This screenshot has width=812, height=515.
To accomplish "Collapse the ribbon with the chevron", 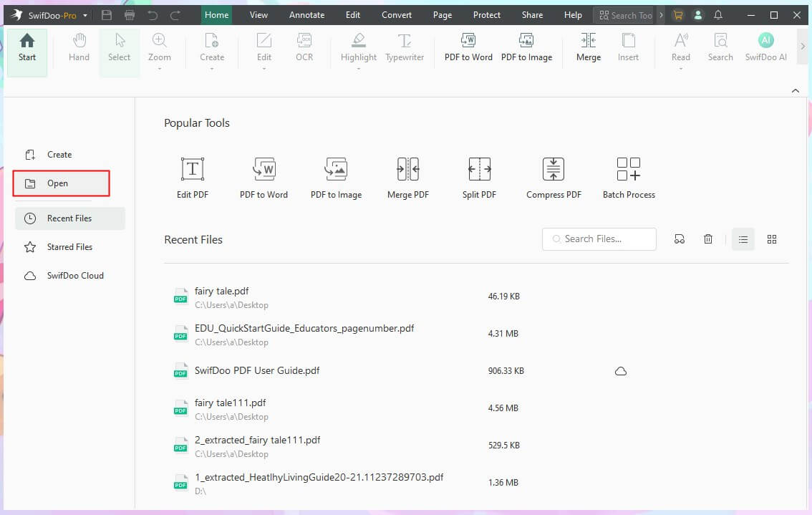I will 795,91.
